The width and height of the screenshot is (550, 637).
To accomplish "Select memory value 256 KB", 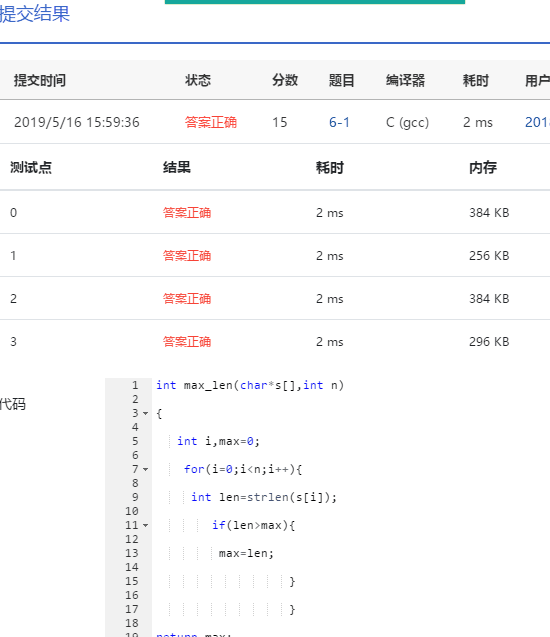I will tap(489, 256).
